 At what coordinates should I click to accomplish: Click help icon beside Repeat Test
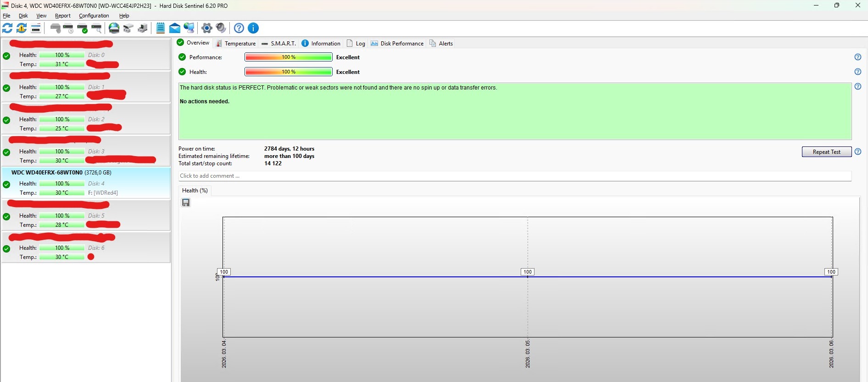click(858, 152)
